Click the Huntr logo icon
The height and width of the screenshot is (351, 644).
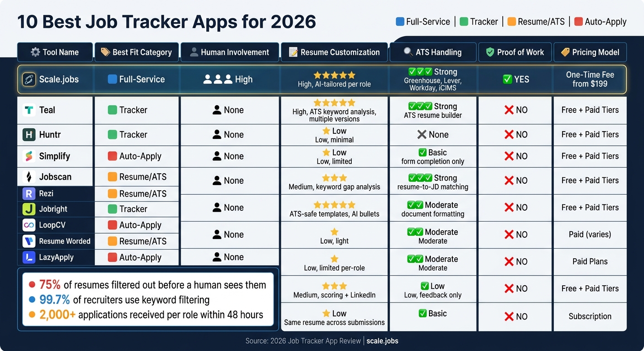tap(29, 135)
